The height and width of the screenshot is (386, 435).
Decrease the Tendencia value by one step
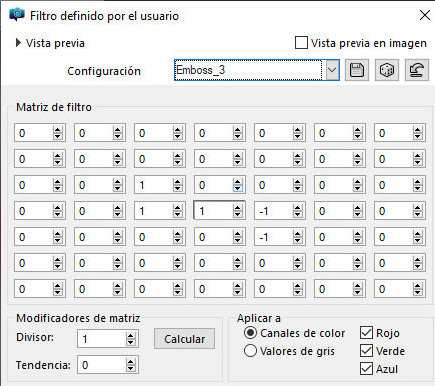pos(131,368)
